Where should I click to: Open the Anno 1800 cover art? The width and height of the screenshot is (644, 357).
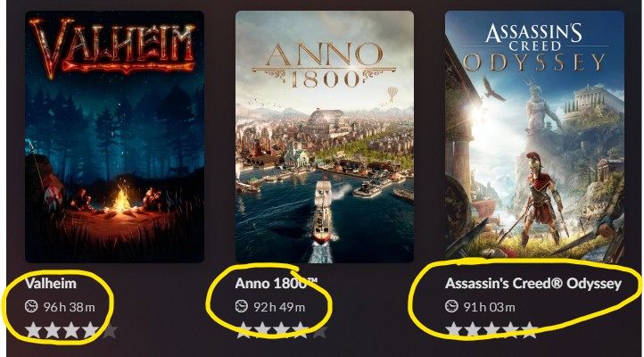point(325,137)
